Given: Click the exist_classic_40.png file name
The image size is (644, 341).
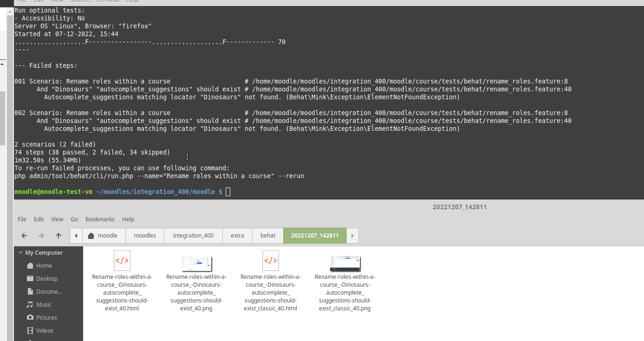Looking at the screenshot, I should point(345,292).
